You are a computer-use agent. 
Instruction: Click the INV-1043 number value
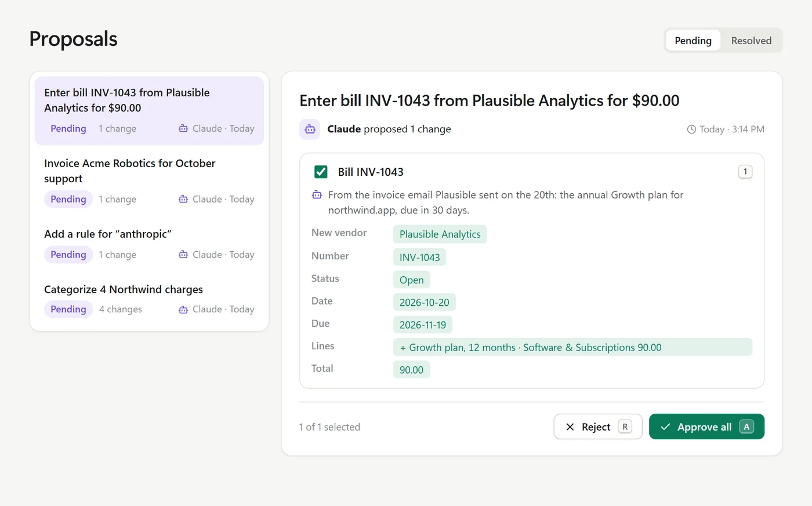point(419,257)
